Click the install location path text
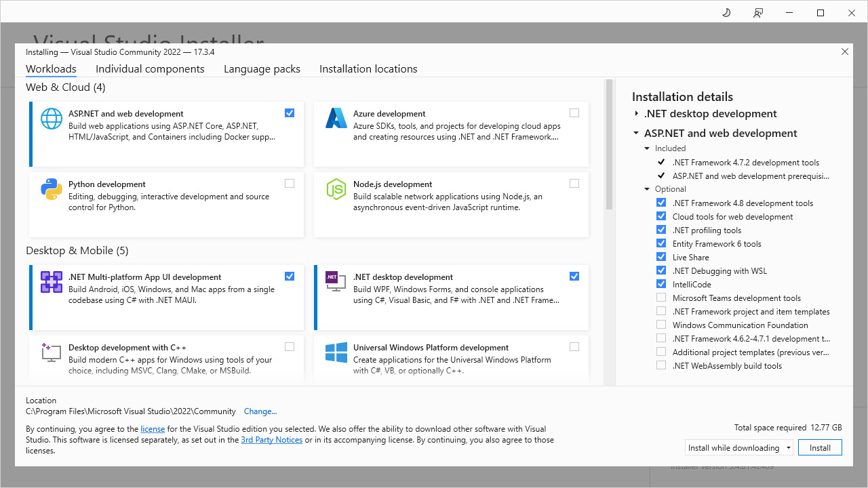Screen dimensions: 868x488 tap(131, 411)
